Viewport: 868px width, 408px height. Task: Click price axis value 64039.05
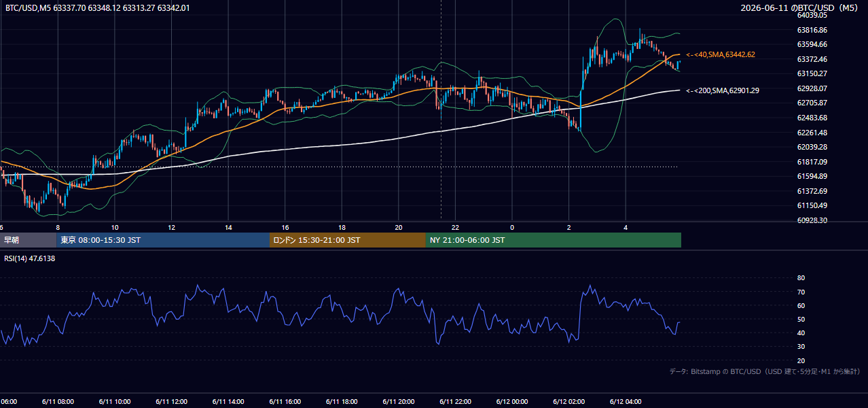point(812,16)
